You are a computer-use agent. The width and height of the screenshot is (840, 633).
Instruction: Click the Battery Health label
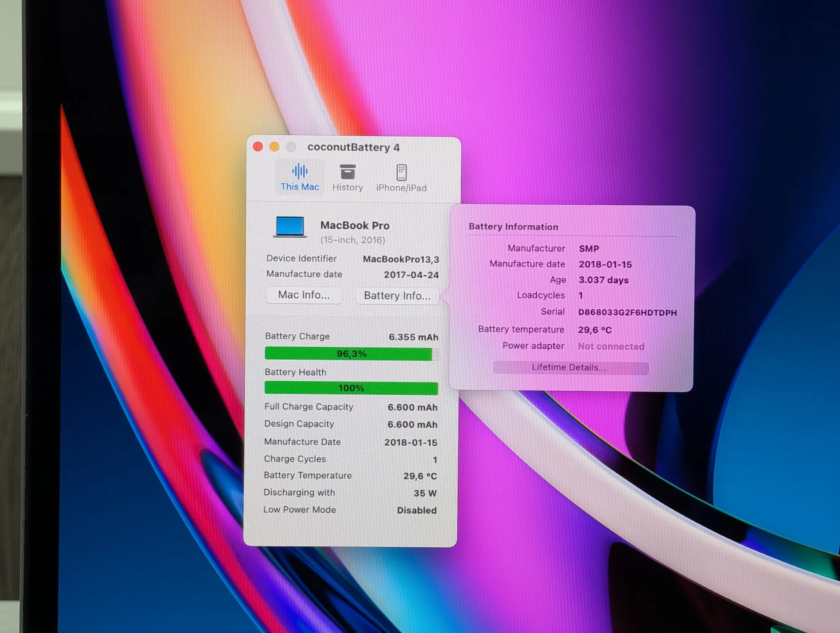click(295, 372)
